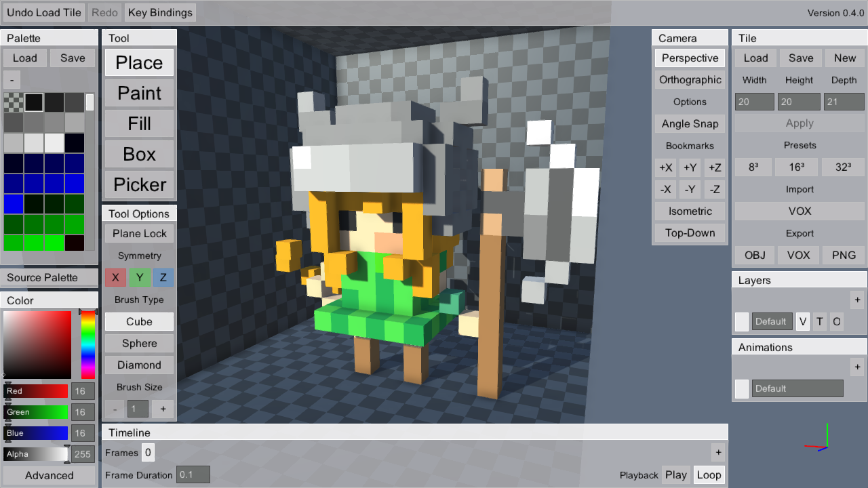The image size is (868, 488).
Task: Export tile as PNG
Action: 844,255
